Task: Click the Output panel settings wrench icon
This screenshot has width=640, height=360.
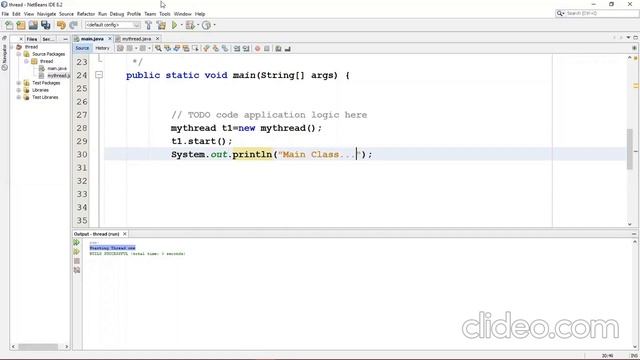Action: [x=77, y=270]
